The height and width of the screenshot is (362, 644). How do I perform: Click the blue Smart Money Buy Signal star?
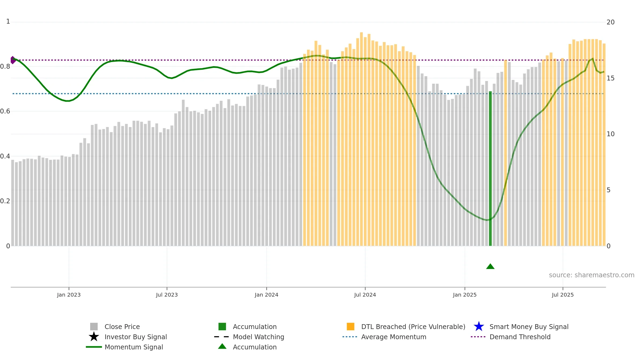(x=479, y=326)
